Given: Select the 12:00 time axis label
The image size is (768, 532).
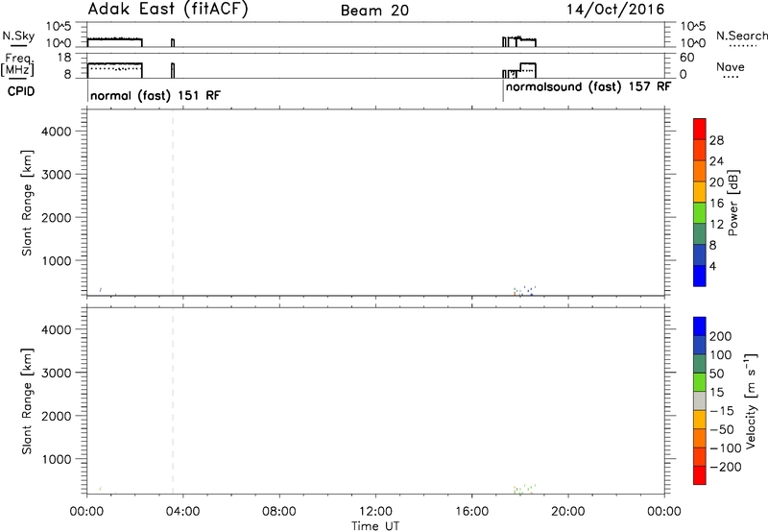Looking at the screenshot, I should pyautogui.click(x=375, y=512).
